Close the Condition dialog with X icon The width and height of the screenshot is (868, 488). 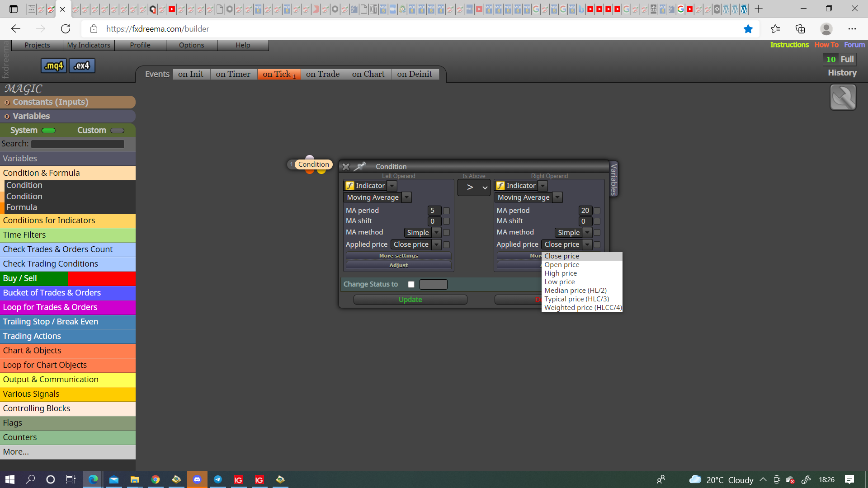tap(346, 167)
